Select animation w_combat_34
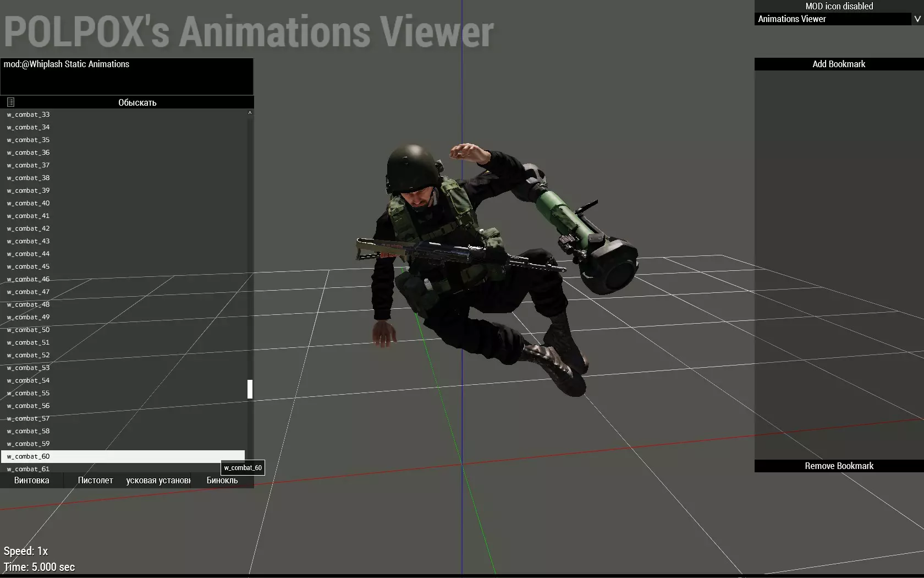The height and width of the screenshot is (578, 924). 123,127
